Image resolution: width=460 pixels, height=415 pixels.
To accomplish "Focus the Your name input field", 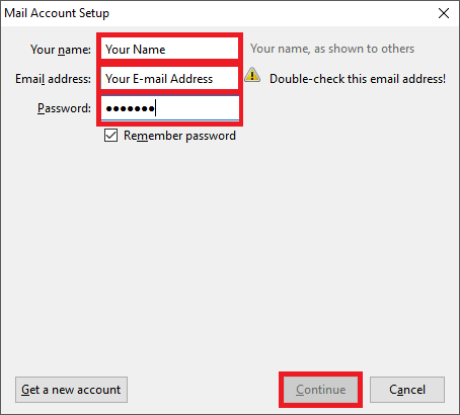I will (170, 49).
